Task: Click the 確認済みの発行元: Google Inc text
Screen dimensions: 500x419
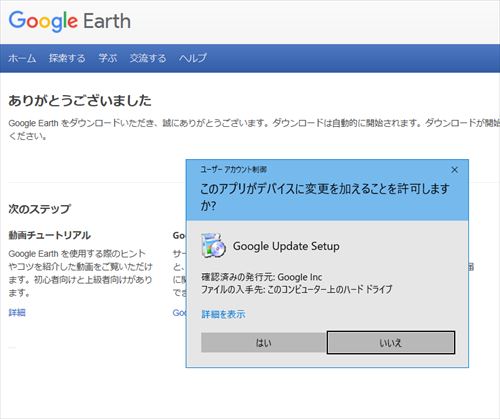Action: [x=262, y=277]
